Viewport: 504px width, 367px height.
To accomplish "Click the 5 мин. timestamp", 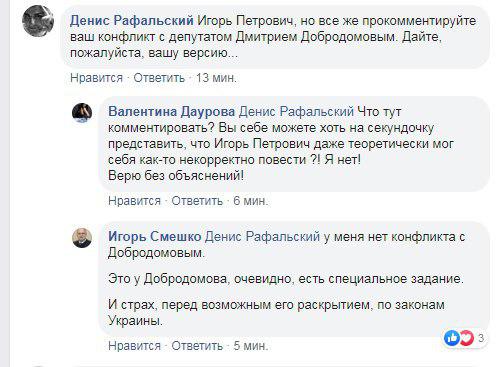I will (x=251, y=346).
